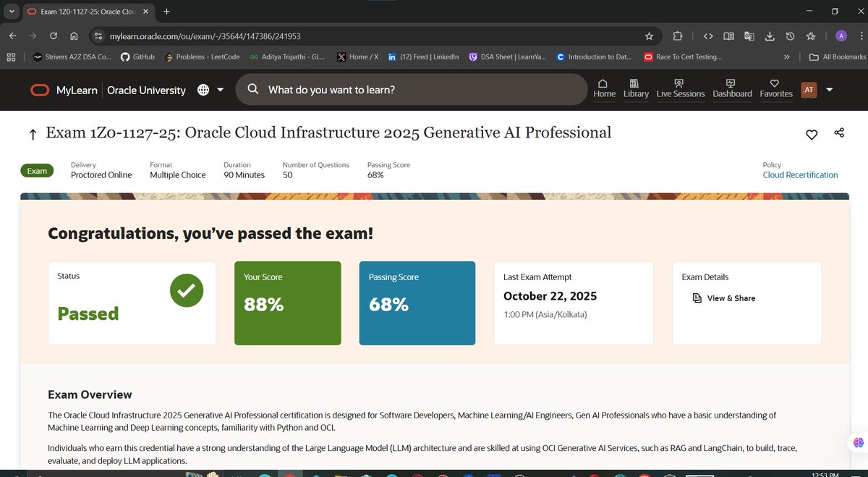Click the October 22, 2025 attempt date
This screenshot has height=477, width=868.
tap(550, 296)
